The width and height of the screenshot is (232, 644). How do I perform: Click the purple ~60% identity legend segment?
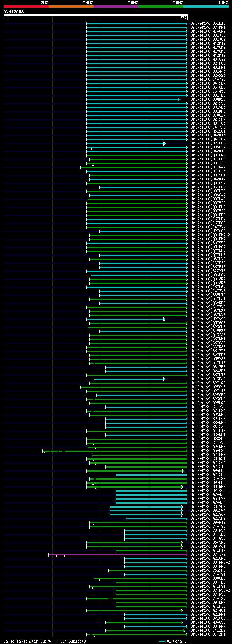point(116,7)
